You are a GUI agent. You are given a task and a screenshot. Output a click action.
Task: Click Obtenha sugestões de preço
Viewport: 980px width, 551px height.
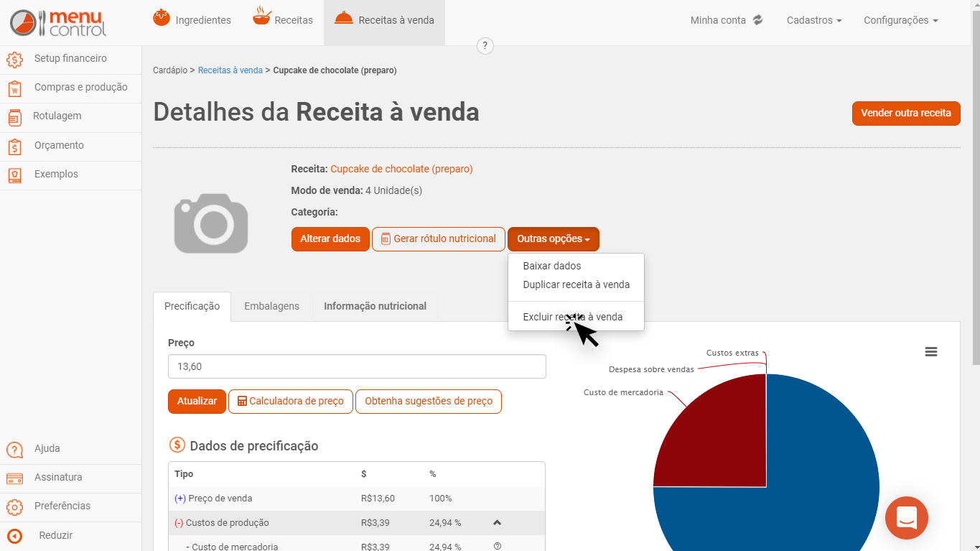point(429,402)
